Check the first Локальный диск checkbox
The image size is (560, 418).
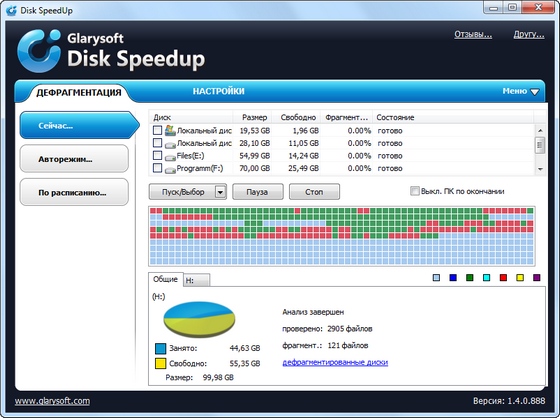(x=157, y=130)
